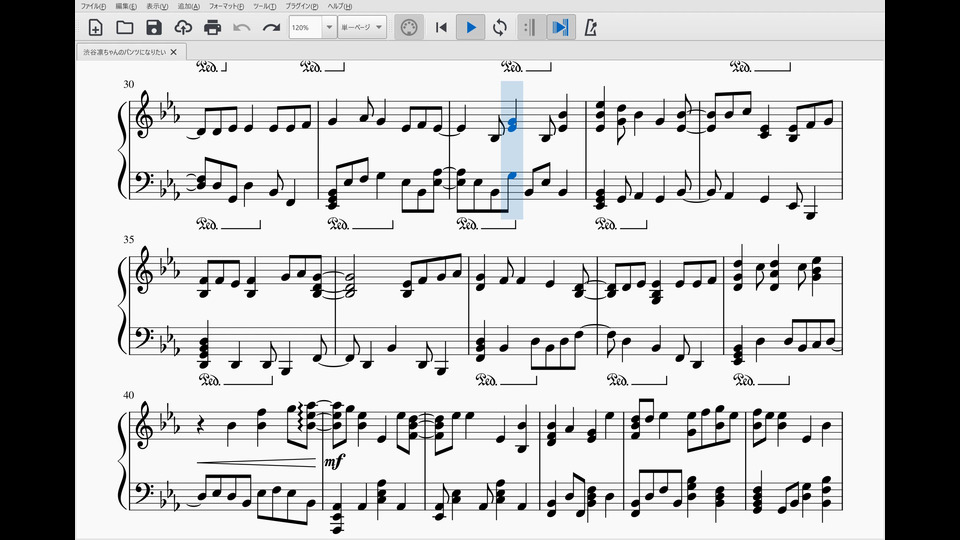Screen dimensions: 960x540
Task: Toggle MIDI input on the toolbar
Action: pos(409,28)
